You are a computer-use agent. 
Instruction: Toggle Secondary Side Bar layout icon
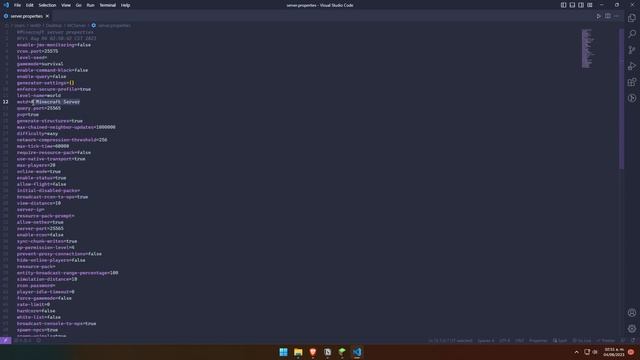(581, 5)
